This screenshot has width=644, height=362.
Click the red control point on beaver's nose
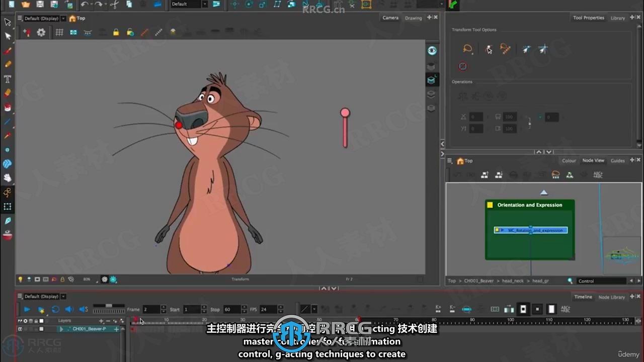click(179, 125)
